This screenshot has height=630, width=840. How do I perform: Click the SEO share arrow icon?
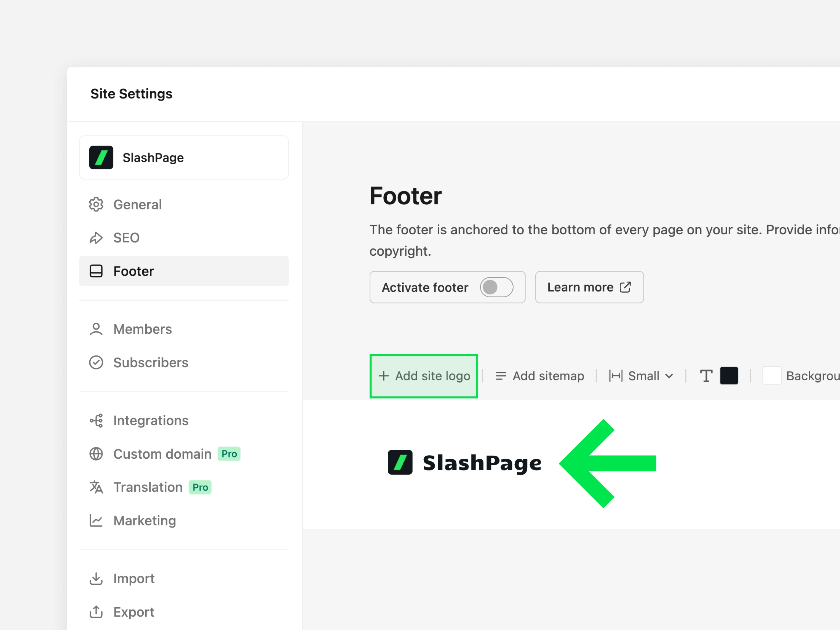(x=96, y=238)
